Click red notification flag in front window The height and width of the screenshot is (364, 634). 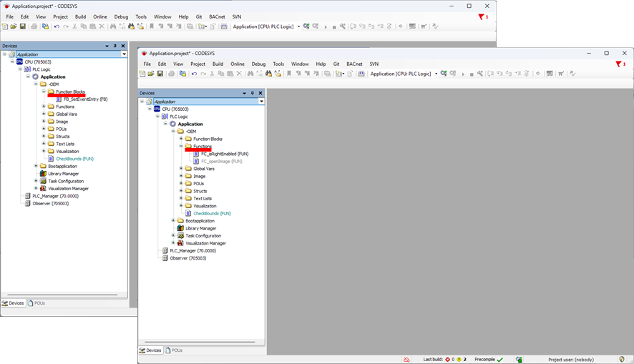[x=618, y=64]
